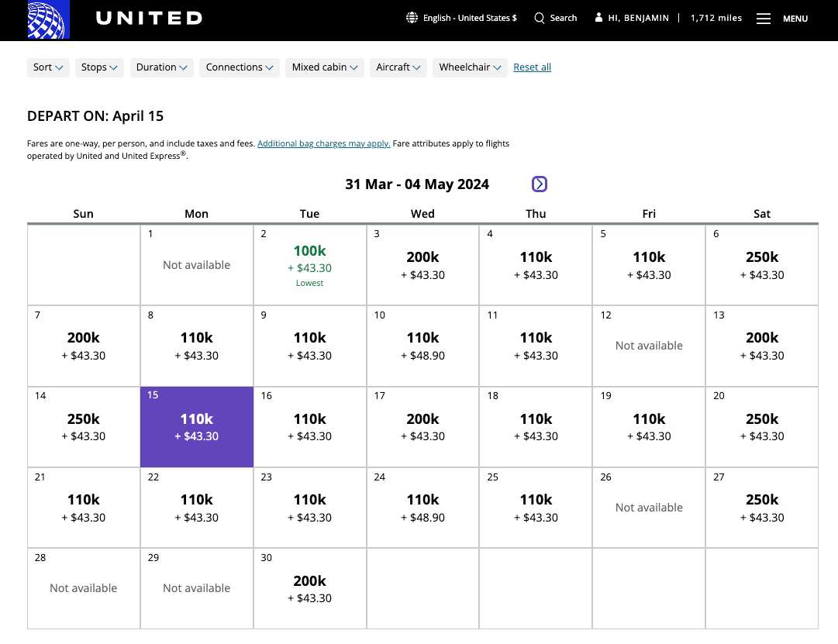
Task: Open the Mixed cabin filter
Action: pyautogui.click(x=325, y=67)
